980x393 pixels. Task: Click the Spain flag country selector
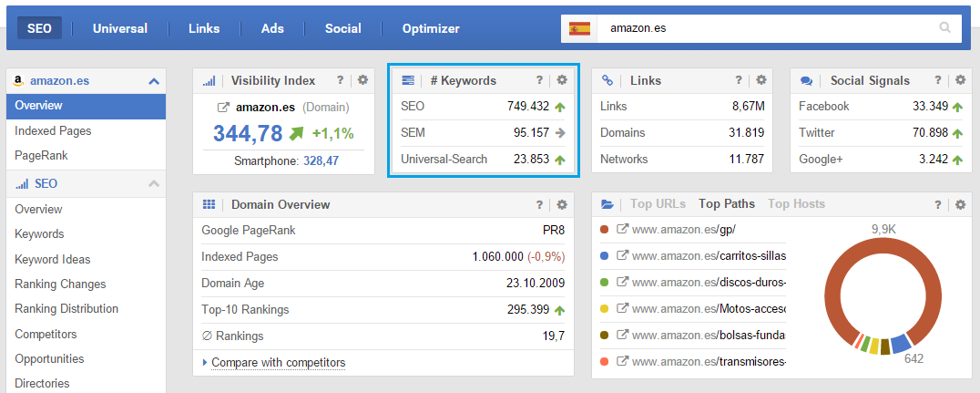[578, 28]
